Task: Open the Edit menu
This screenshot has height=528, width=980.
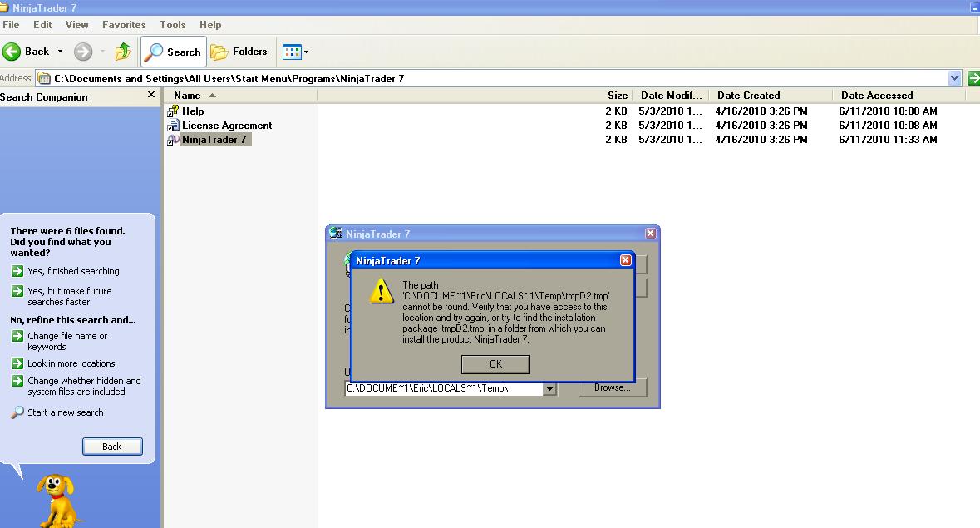Action: click(x=42, y=25)
